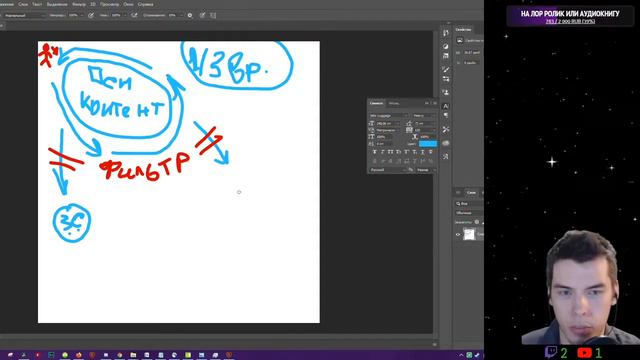
Task: Click the font size field
Action: 388,124
